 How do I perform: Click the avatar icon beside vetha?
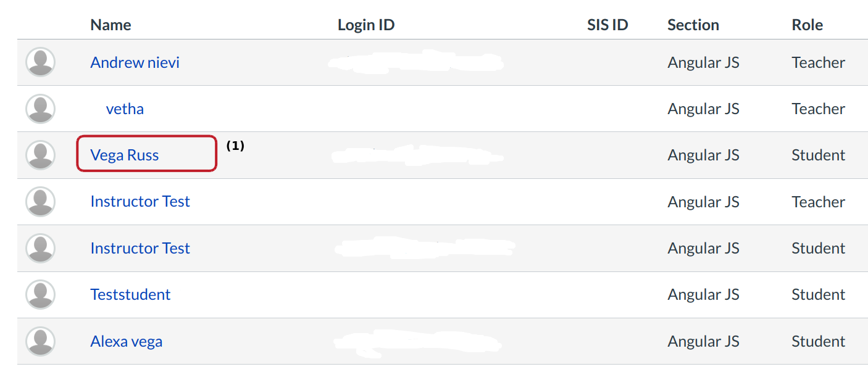(40, 109)
